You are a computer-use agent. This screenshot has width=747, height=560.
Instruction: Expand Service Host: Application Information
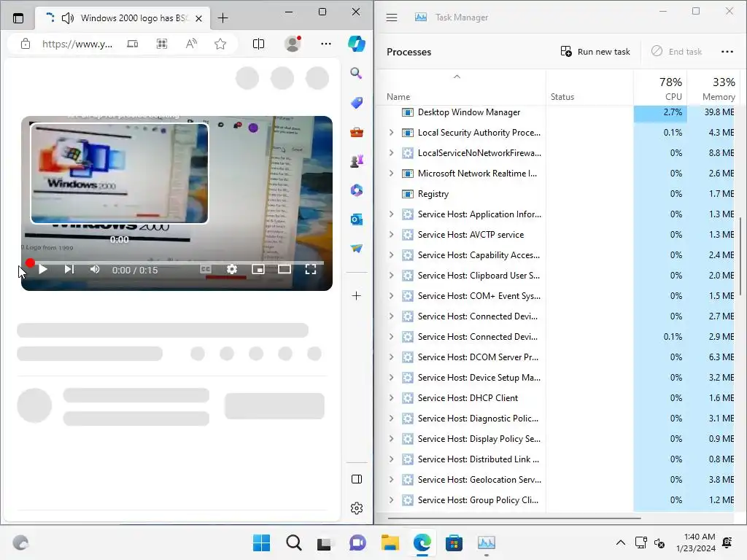391,214
